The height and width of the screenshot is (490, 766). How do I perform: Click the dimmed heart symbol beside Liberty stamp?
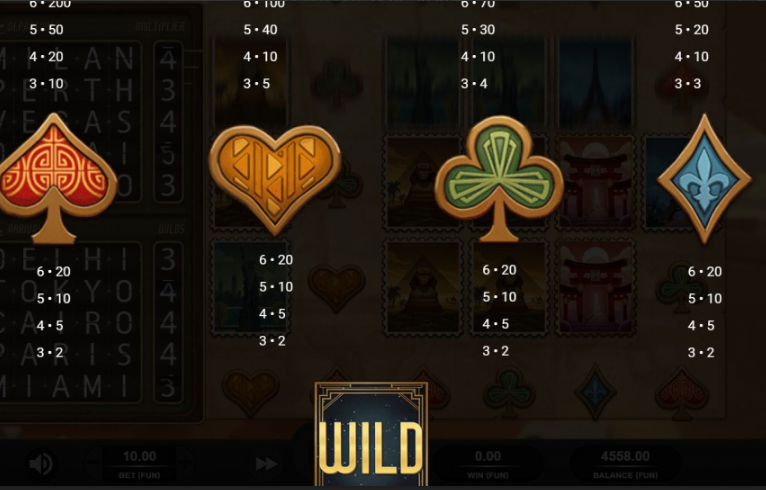pyautogui.click(x=336, y=287)
